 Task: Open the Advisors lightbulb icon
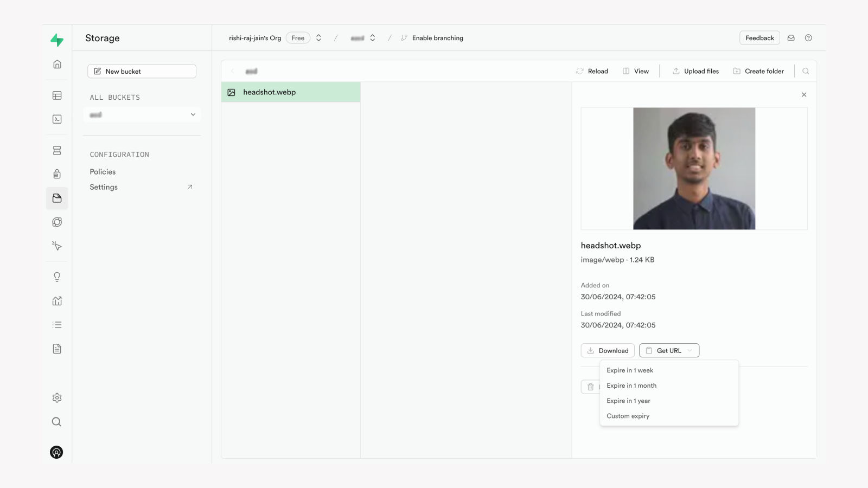(x=56, y=277)
